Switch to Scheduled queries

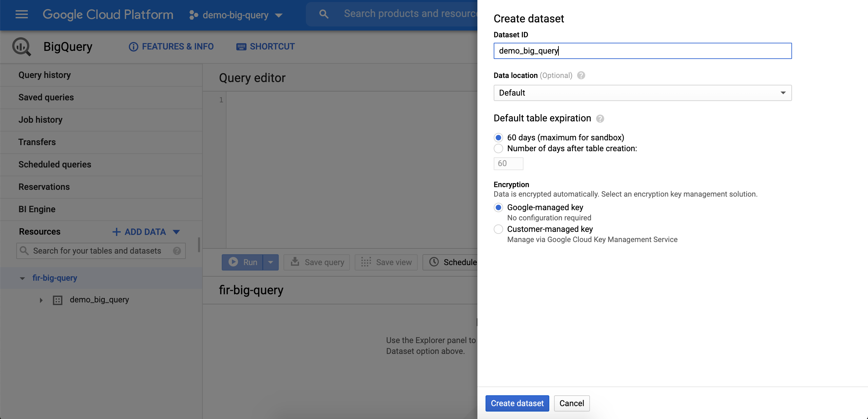tap(55, 164)
